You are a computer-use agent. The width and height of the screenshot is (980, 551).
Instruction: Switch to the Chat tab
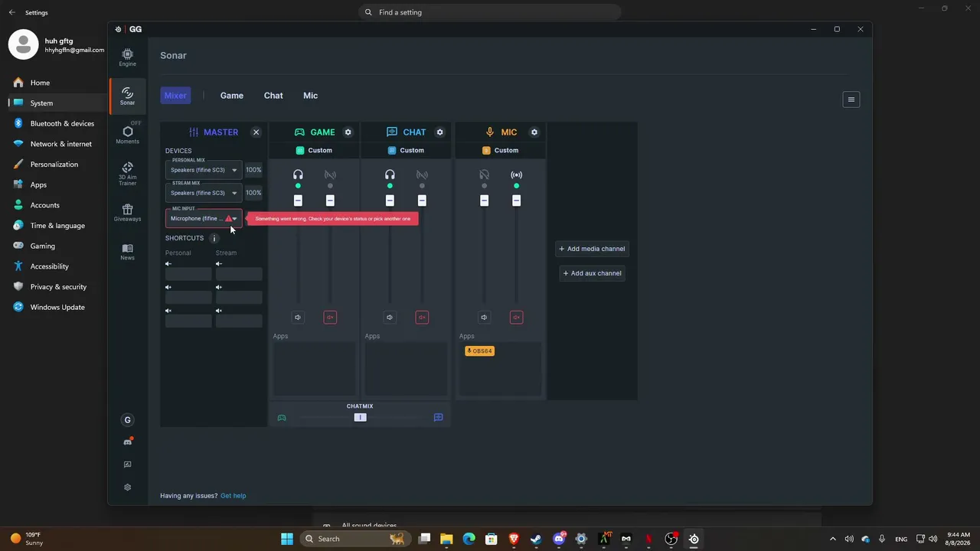[273, 96]
